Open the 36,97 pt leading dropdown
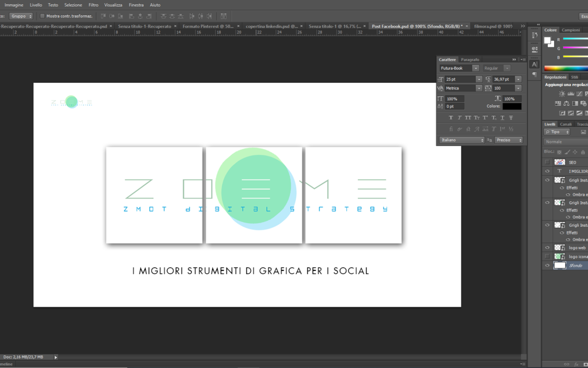Viewport: 588px width, 368px height. pos(518,79)
